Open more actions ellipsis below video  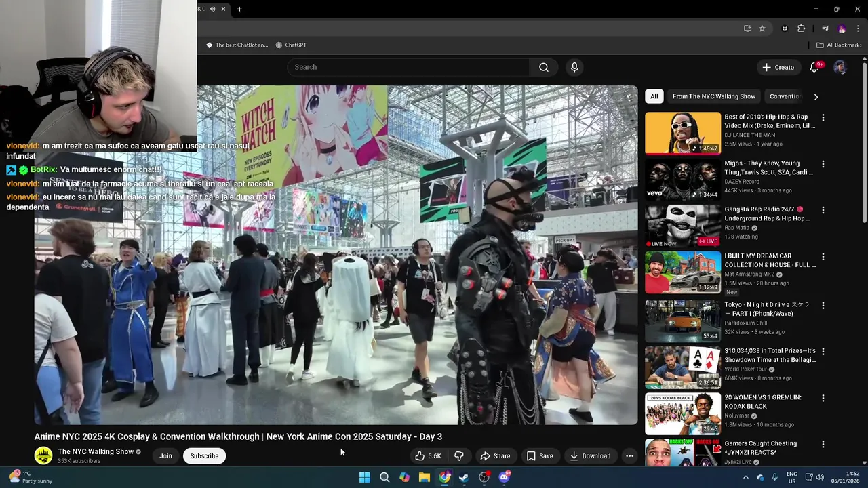click(629, 456)
